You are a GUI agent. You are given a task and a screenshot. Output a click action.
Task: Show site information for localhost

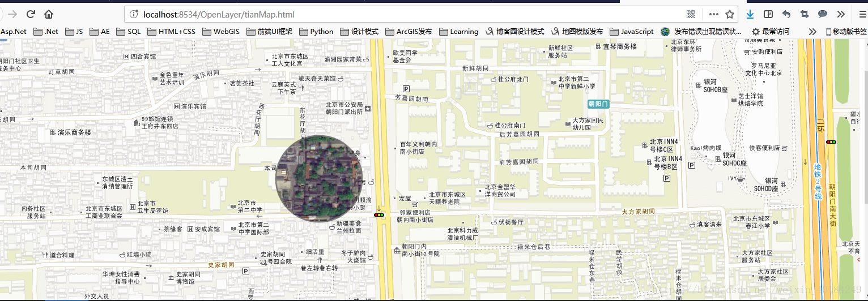[x=134, y=14]
